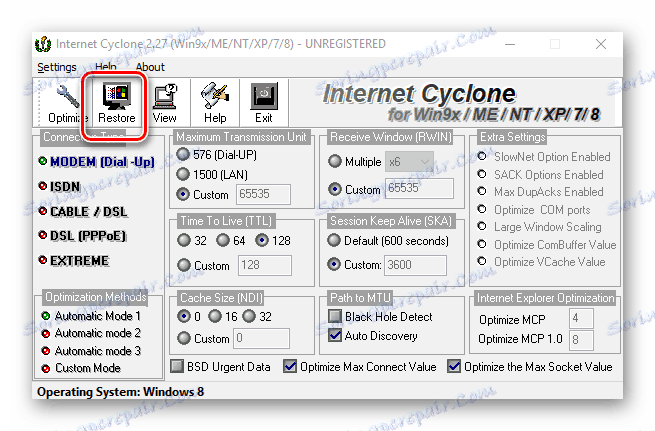
Task: Choose Automatic mode 2 optimization
Action: click(x=91, y=333)
